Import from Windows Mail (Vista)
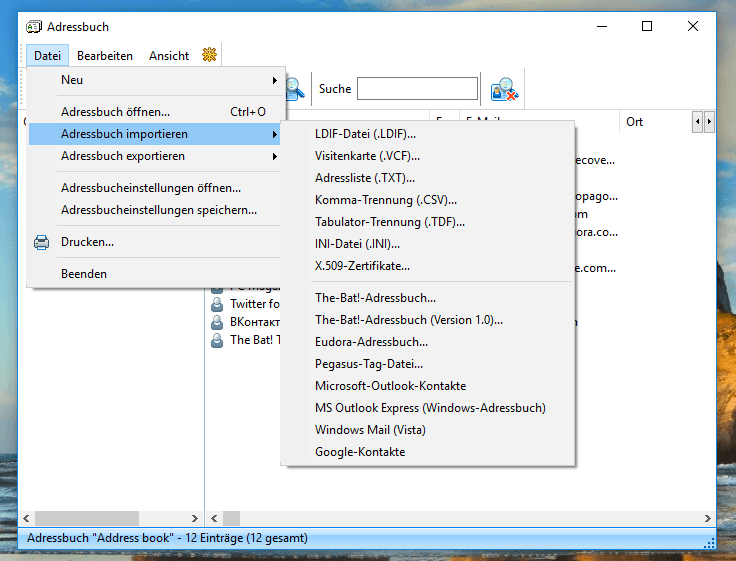 coord(428,430)
